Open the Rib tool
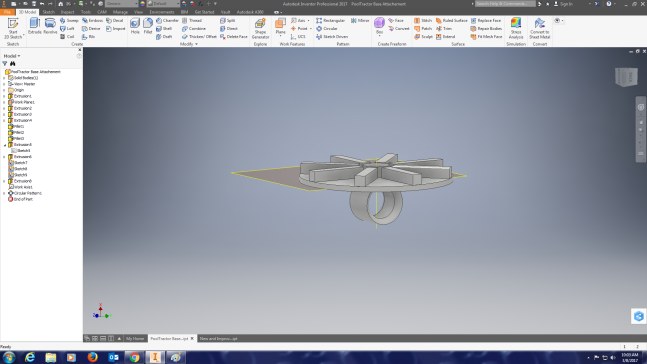This screenshot has width=647, height=364. coord(88,37)
